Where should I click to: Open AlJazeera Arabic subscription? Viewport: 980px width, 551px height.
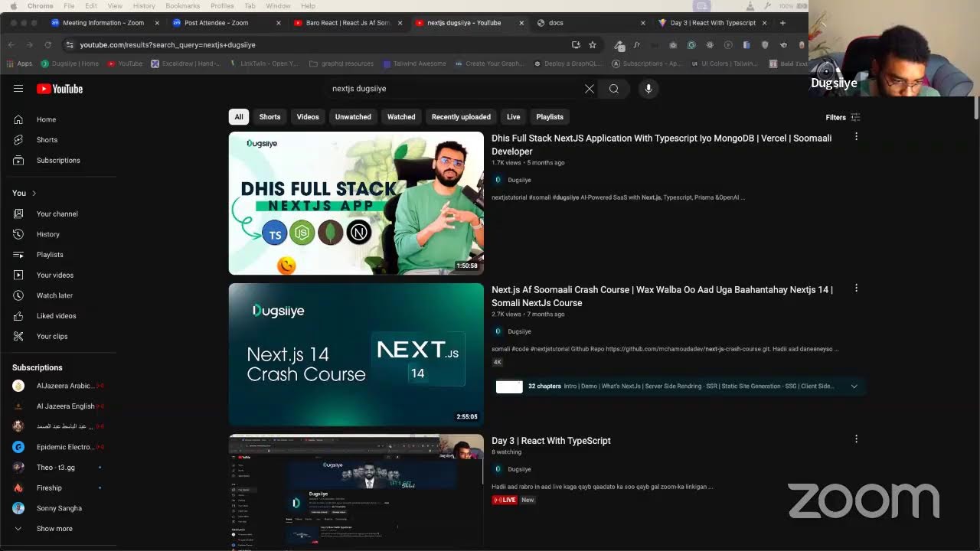click(x=58, y=386)
